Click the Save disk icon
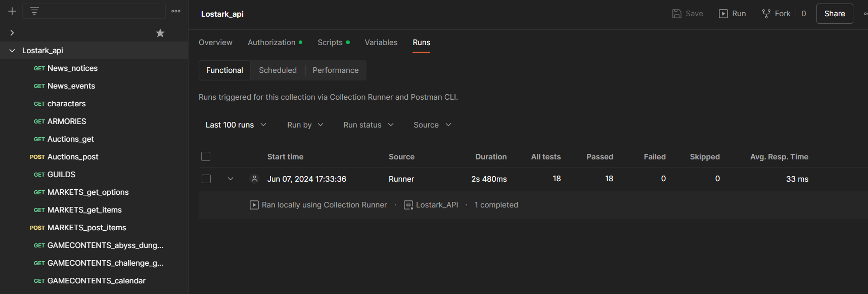This screenshot has height=294, width=868. click(x=677, y=14)
